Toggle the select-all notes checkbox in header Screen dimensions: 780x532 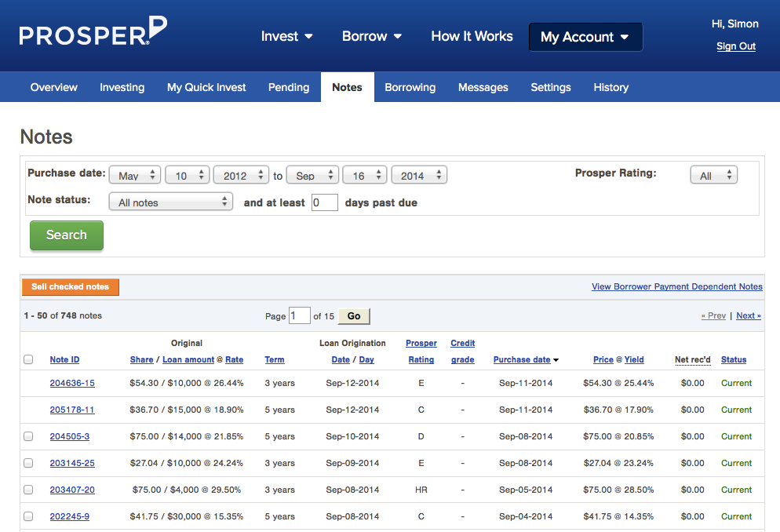tap(28, 359)
